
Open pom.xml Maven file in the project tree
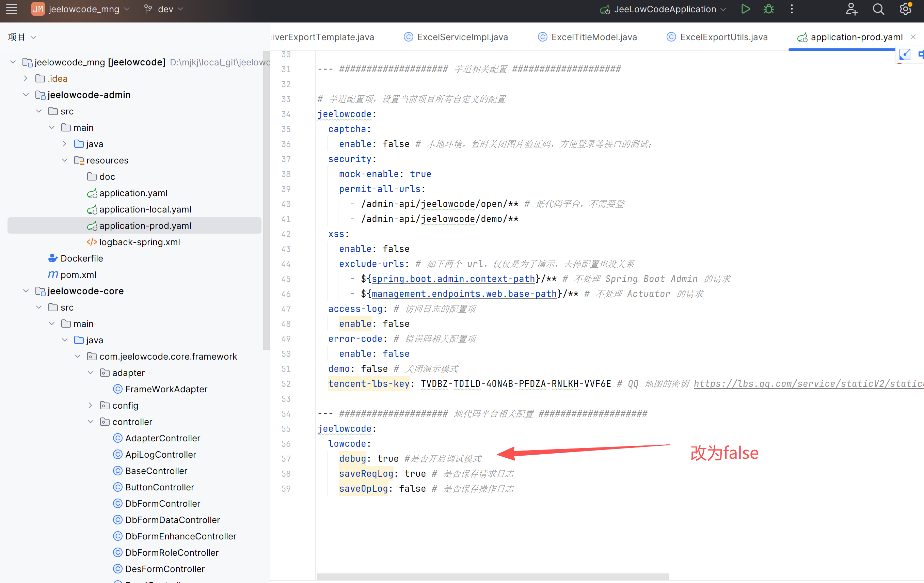[x=78, y=275]
